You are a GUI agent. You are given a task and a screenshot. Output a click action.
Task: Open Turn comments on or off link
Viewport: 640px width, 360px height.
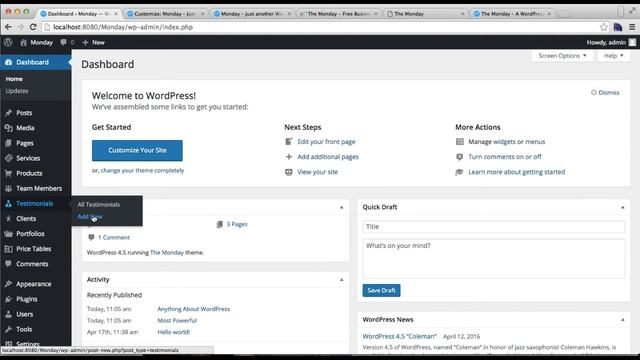coord(505,157)
